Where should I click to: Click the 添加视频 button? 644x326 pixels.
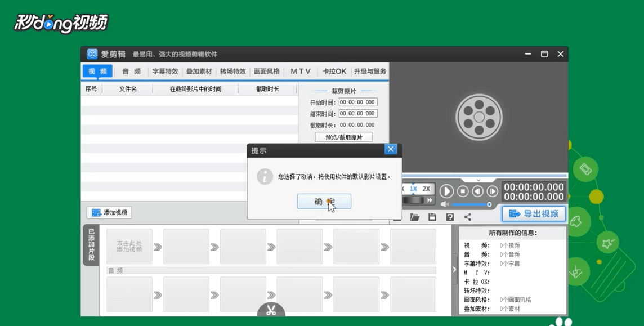pos(109,213)
